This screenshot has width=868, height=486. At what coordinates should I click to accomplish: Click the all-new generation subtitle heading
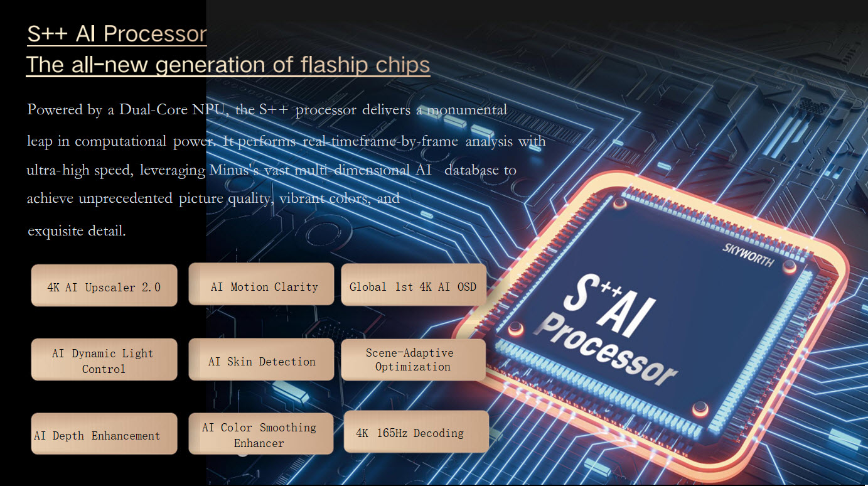(228, 65)
